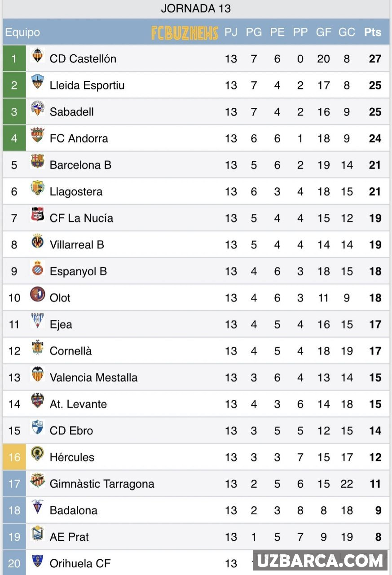The width and height of the screenshot is (392, 575).
Task: Click the Valencia Mestalla bat crest
Action: pyautogui.click(x=38, y=374)
